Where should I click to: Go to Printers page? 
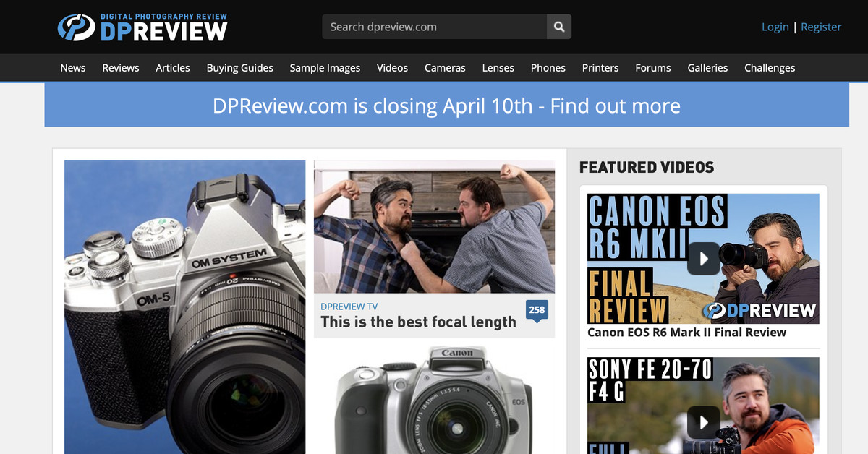click(x=600, y=68)
